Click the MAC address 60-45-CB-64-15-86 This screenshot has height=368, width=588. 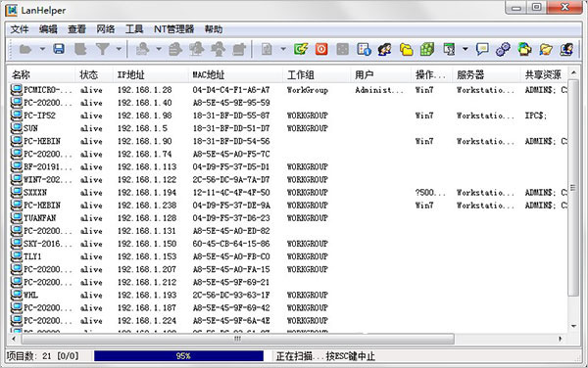coord(231,244)
